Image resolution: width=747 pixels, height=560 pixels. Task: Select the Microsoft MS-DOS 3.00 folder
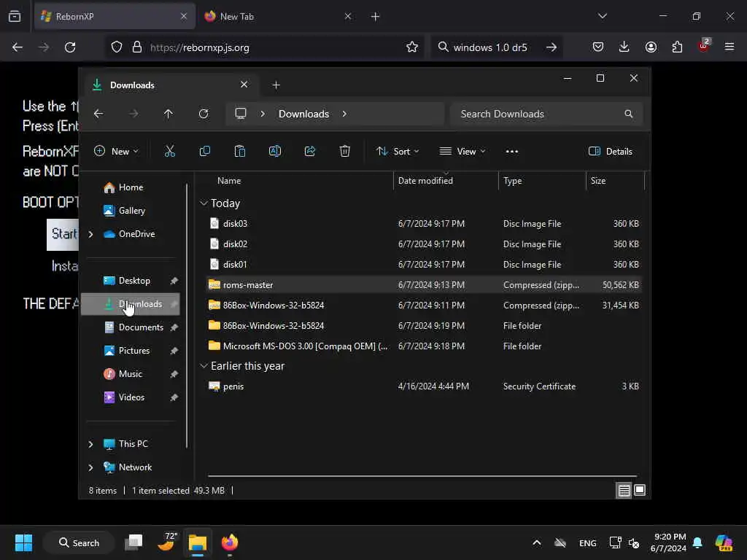coord(425,346)
